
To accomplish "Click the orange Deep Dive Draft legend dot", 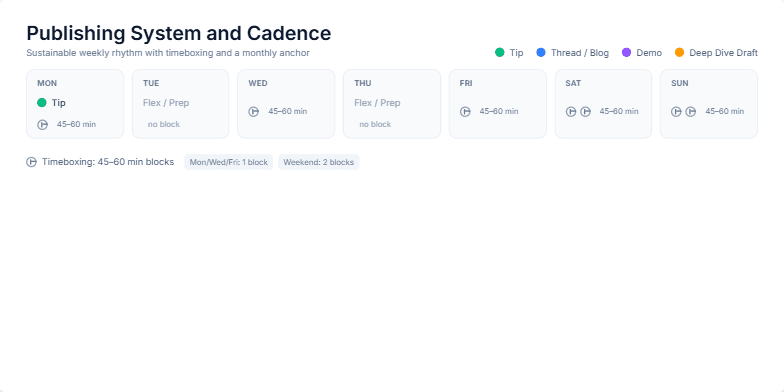I will pyautogui.click(x=679, y=52).
